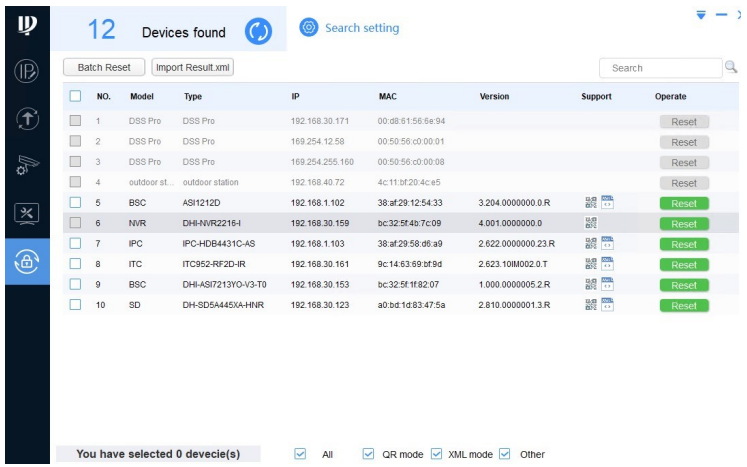Image resolution: width=747 pixels, height=467 pixels.
Task: Check the box for device IPC-HDB4431C-AS
Action: click(x=75, y=244)
